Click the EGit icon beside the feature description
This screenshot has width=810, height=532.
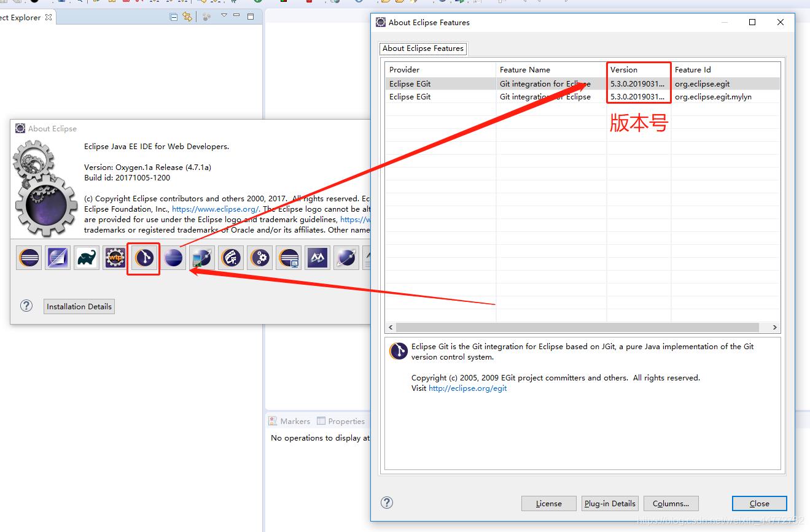(399, 351)
